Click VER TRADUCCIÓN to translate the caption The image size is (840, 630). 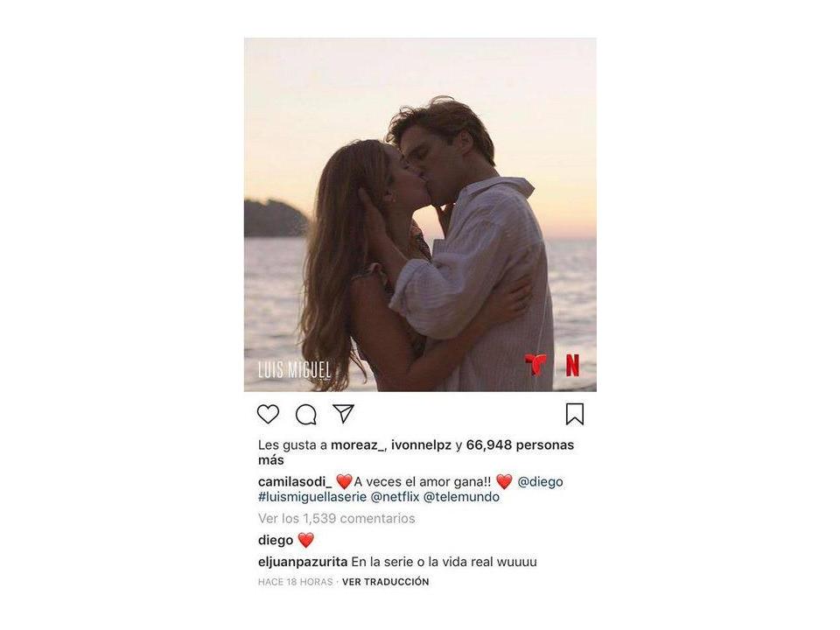386,582
